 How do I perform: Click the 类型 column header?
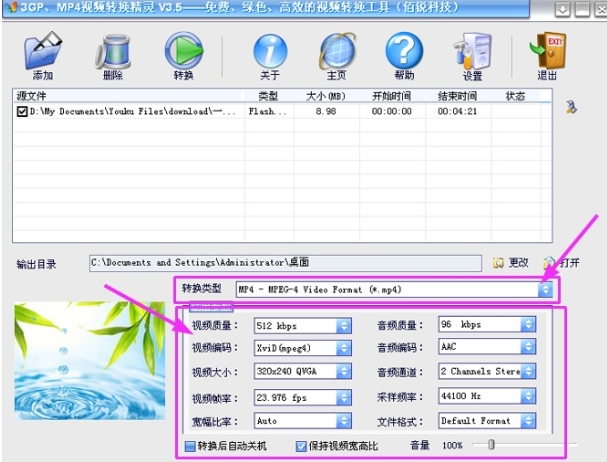tap(268, 96)
